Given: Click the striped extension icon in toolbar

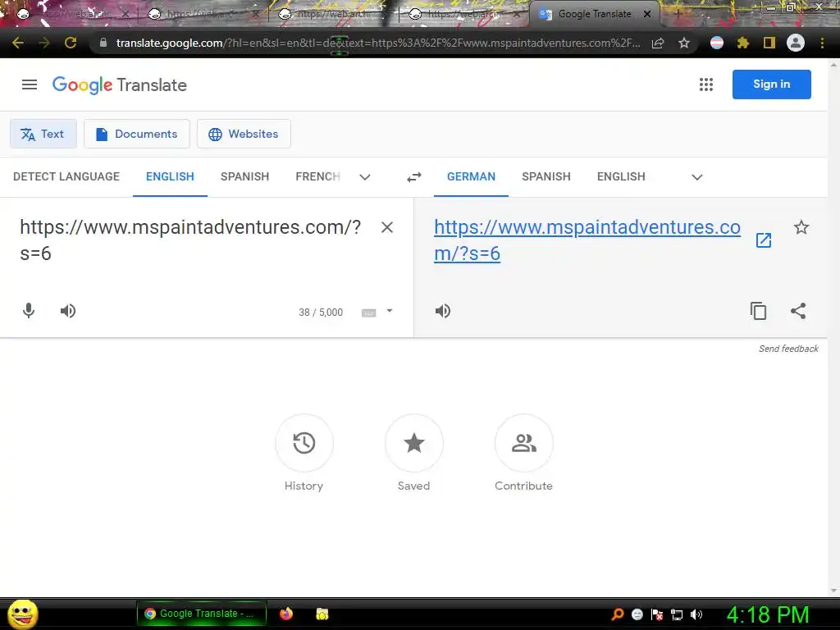Looking at the screenshot, I should 717,43.
